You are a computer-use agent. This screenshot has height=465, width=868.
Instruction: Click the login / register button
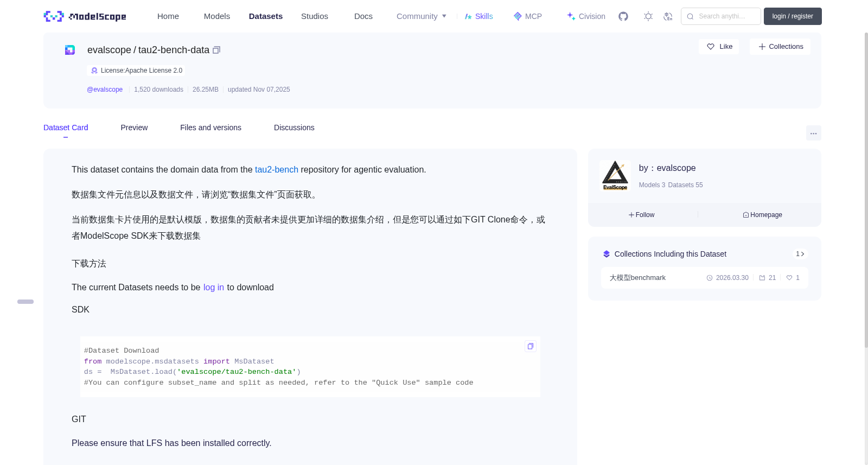tap(793, 16)
